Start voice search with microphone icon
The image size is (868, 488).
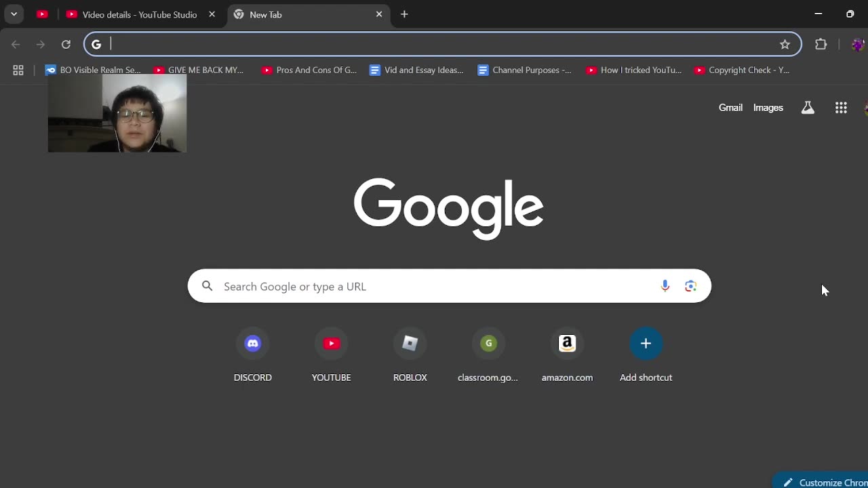coord(665,286)
